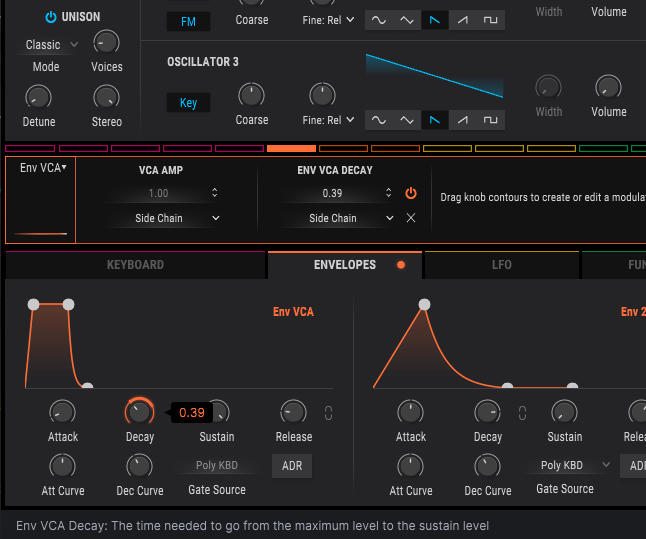Click the Env 2 Decay knob

(x=487, y=412)
